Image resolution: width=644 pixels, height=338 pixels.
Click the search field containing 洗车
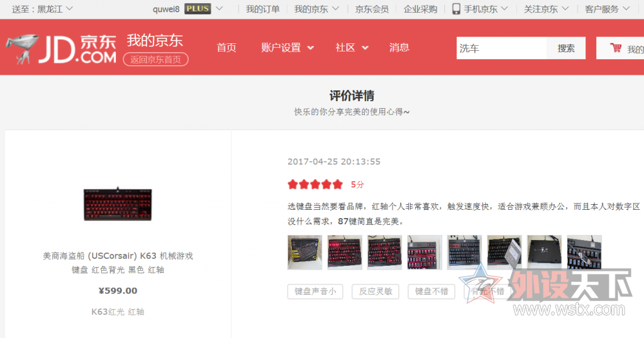pyautogui.click(x=501, y=48)
